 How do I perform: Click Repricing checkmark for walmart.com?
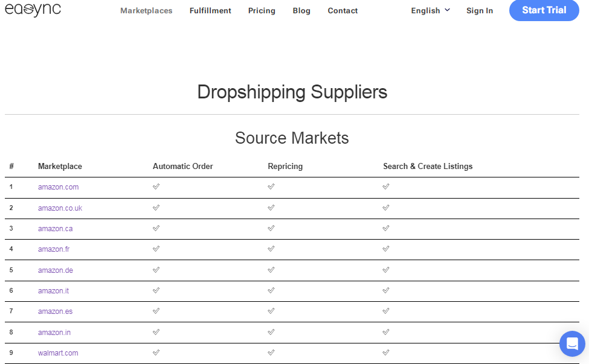click(x=271, y=353)
